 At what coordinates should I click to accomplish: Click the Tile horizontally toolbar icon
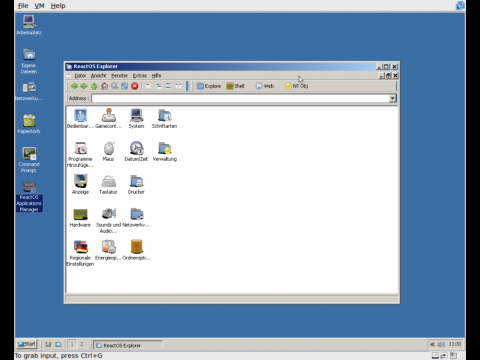coord(168,86)
